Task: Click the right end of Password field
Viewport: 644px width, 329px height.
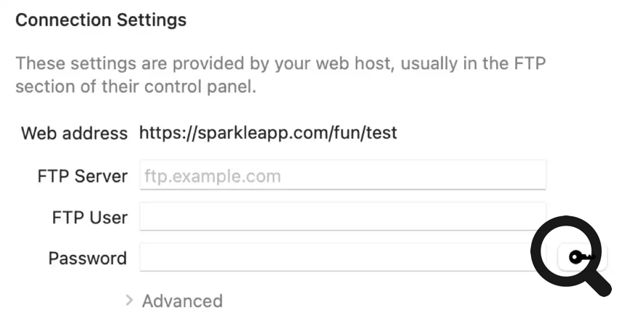Action: tap(526, 258)
